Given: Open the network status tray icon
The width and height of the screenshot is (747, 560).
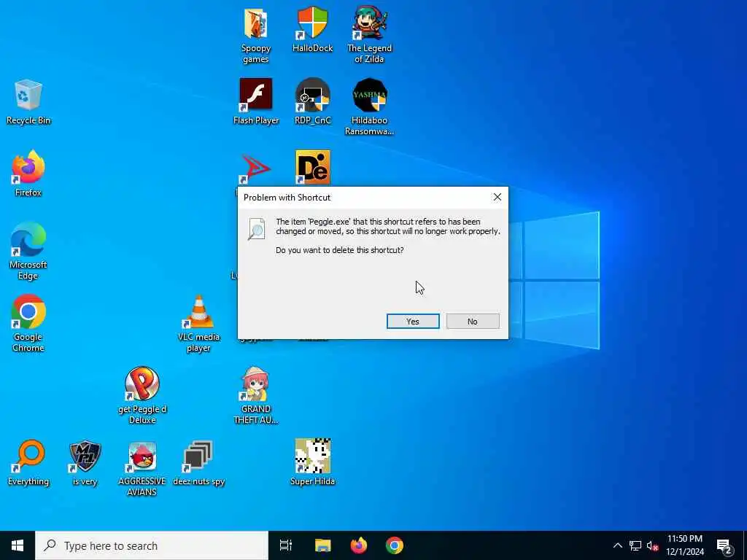Looking at the screenshot, I should tap(635, 545).
